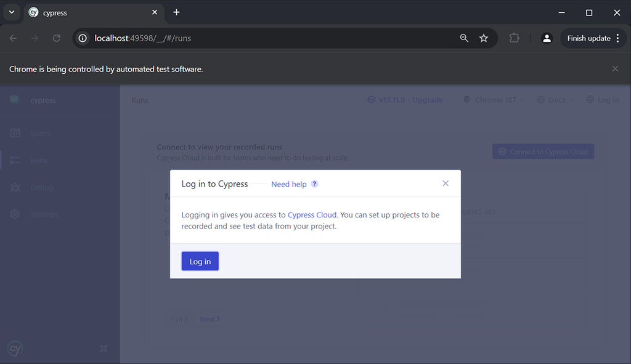The width and height of the screenshot is (631, 364).
Task: Open the Extensions puzzle icon
Action: [x=514, y=38]
